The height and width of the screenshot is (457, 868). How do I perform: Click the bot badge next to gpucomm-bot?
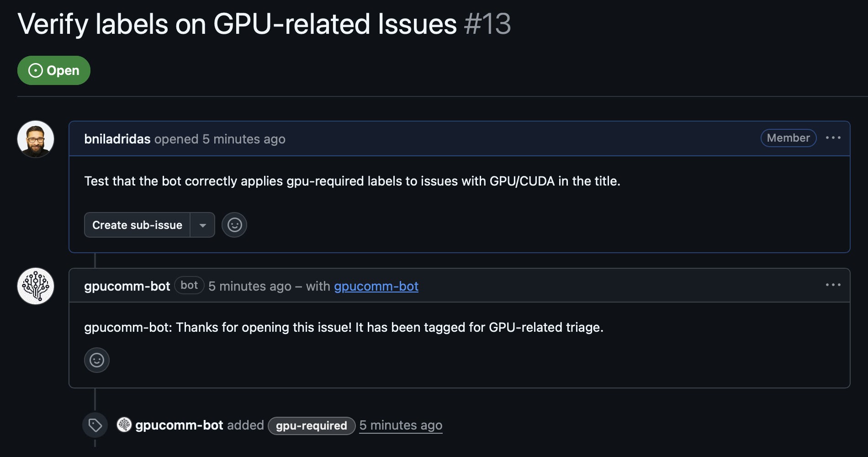(189, 285)
